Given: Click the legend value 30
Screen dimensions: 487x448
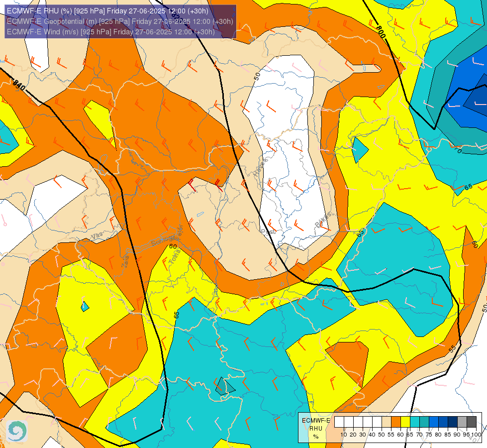Looking at the screenshot, I should [x=363, y=435].
